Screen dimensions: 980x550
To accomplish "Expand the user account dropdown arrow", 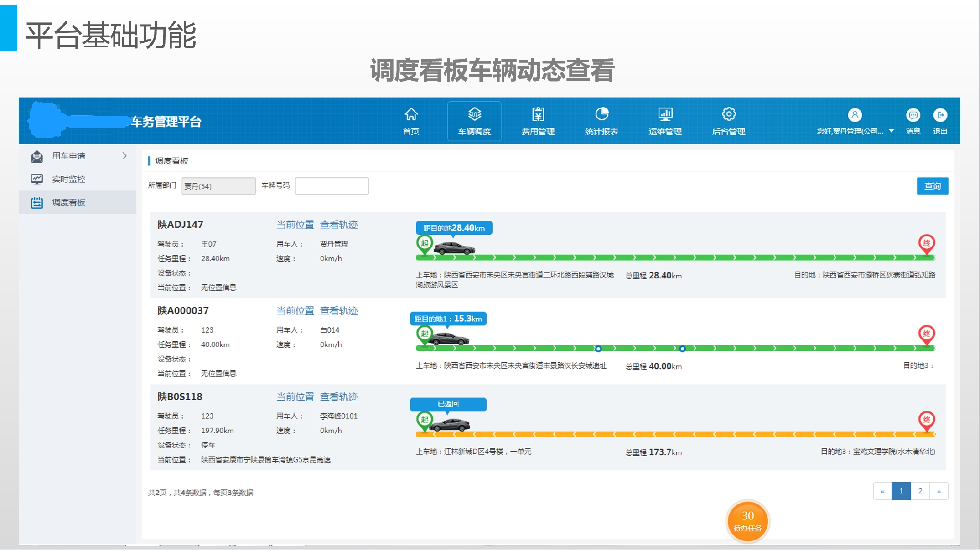I will (891, 131).
